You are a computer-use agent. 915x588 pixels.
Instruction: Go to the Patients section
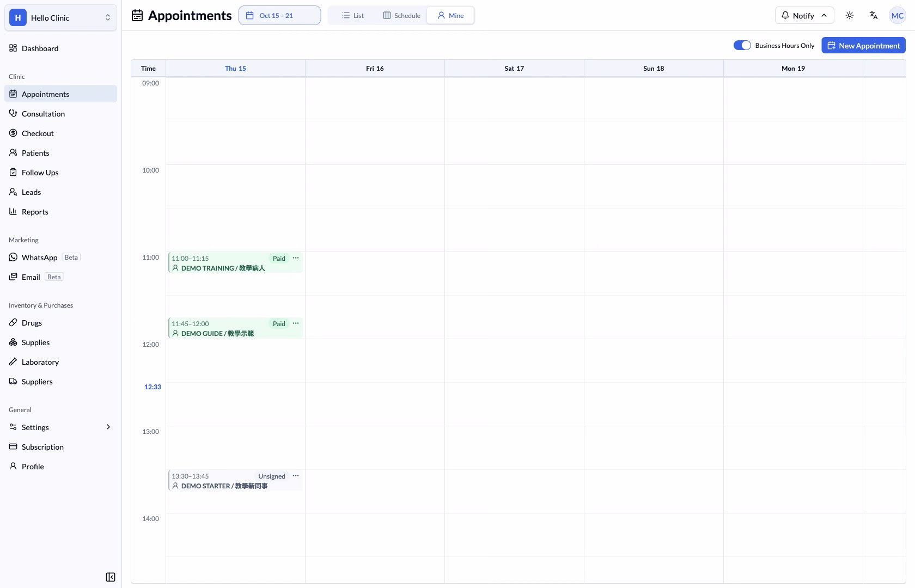(60, 153)
